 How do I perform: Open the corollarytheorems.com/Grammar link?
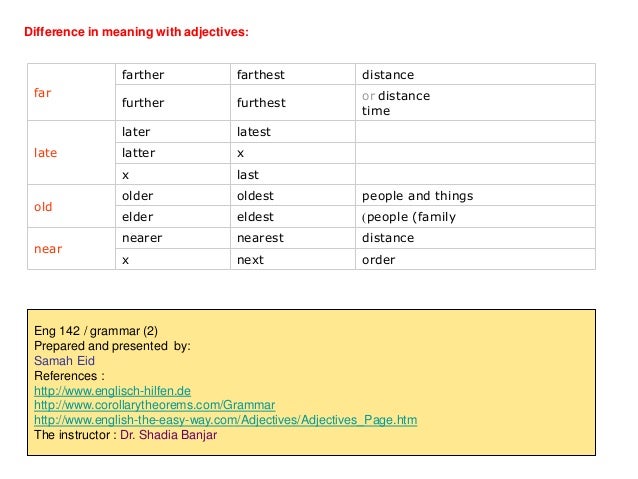[x=155, y=405]
